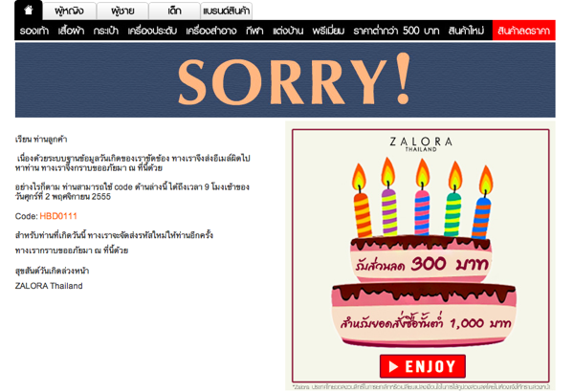Select พรีเมี่ยม in the navigation bar
The image size is (574, 392).
tap(328, 31)
